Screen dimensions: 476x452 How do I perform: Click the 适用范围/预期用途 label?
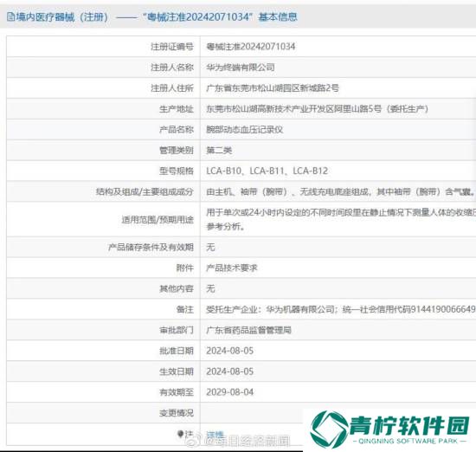158,219
